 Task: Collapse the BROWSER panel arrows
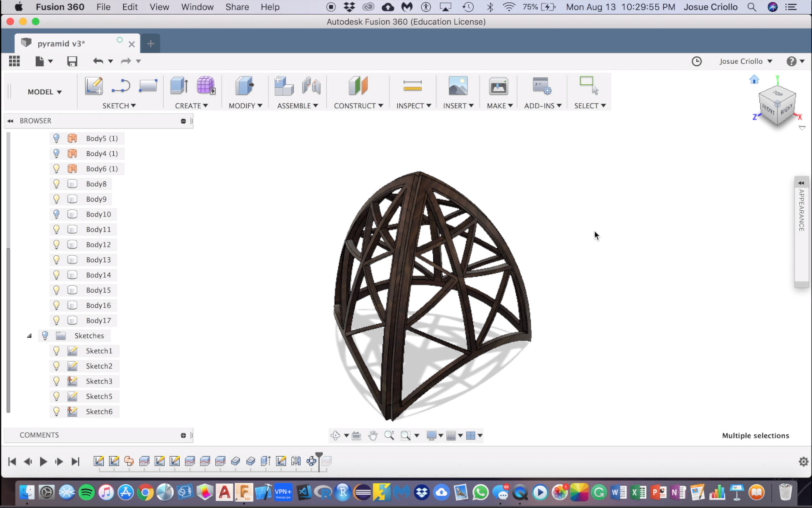10,121
